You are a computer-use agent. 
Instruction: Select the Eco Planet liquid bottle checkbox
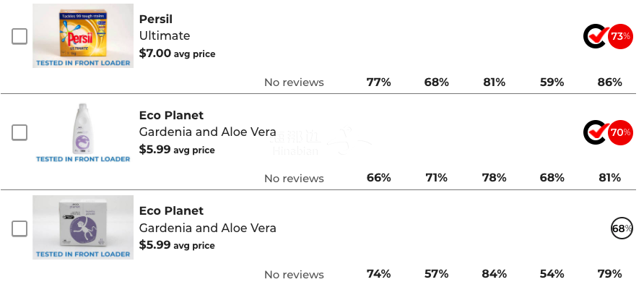(19, 133)
